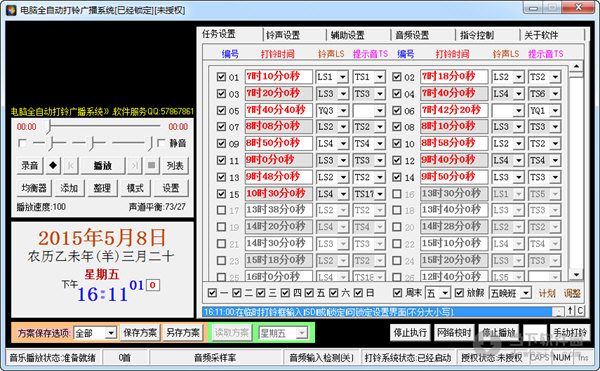
Task: Skip to the previous track in the player
Action: click(x=71, y=166)
